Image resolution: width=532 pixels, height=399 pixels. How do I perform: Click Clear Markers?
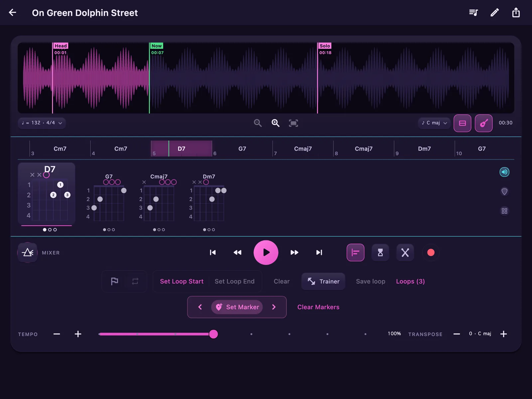(x=318, y=307)
